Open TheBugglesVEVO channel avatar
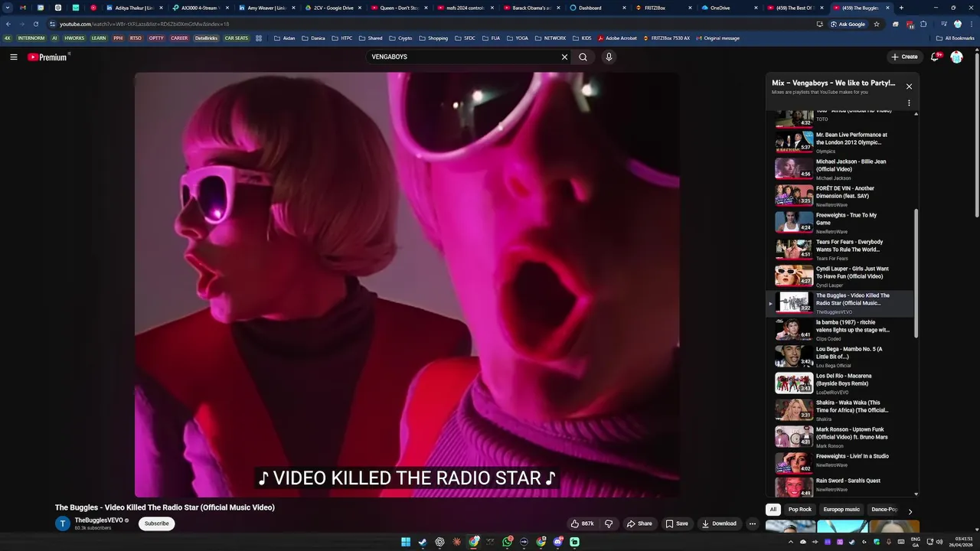Image resolution: width=980 pixels, height=551 pixels. (63, 523)
